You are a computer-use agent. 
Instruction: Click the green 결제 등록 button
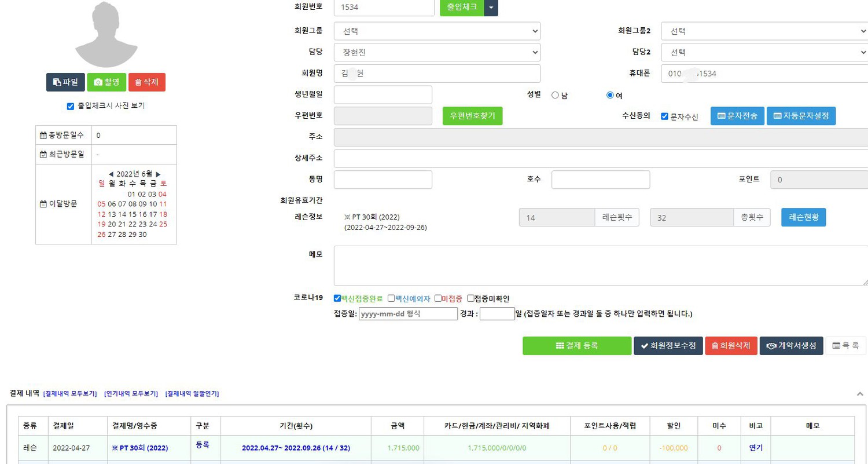[x=577, y=346]
